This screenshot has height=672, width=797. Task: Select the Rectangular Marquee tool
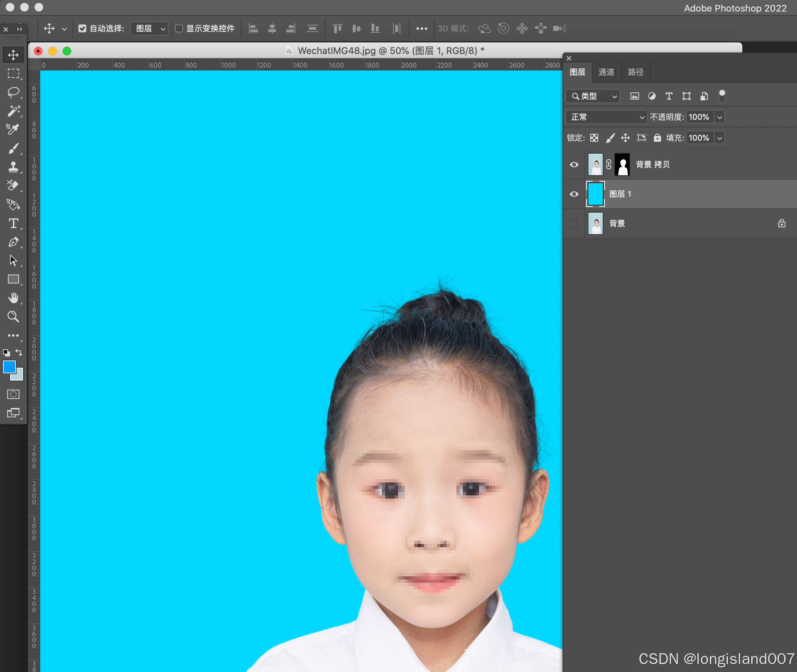point(13,73)
